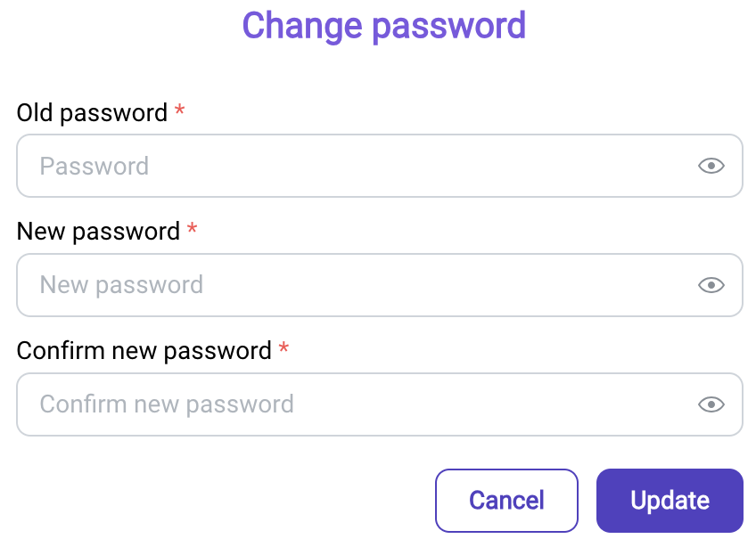Cancel the password change
The width and height of the screenshot is (756, 547).
[506, 501]
